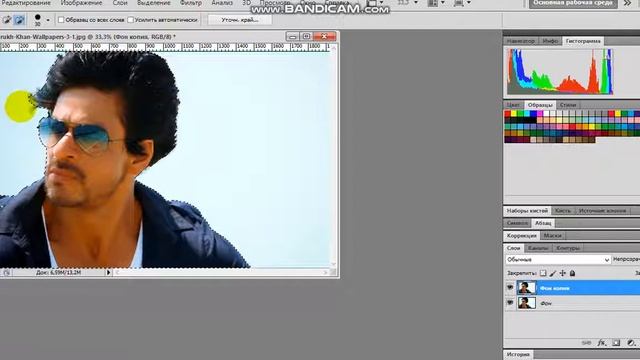Click the 'Уточн. край...' button
This screenshot has width=640, height=360.
point(240,20)
